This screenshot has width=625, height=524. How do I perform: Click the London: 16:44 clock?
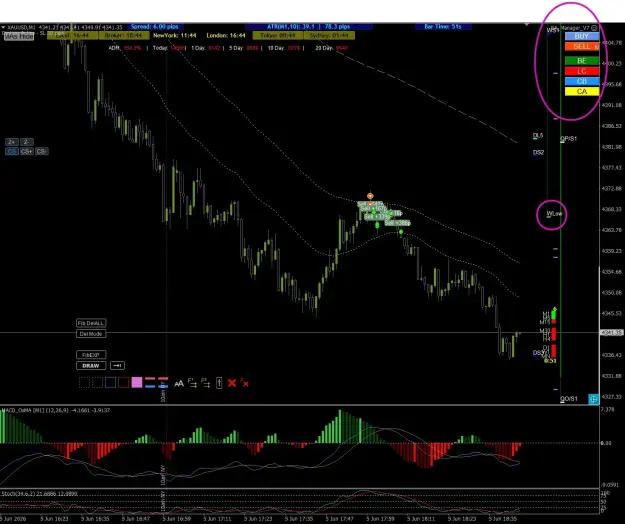(x=226, y=36)
